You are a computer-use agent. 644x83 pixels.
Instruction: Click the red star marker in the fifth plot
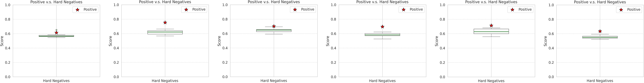click(x=491, y=25)
